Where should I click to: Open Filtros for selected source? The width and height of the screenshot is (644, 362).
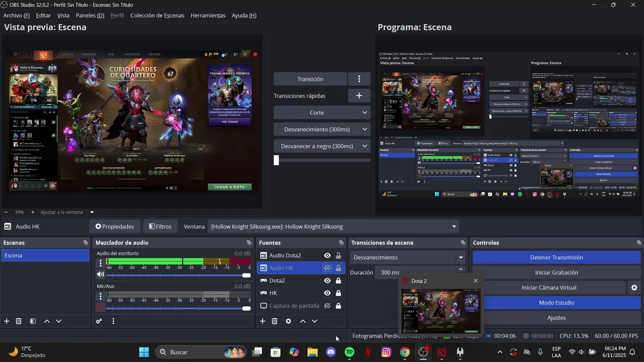point(160,227)
